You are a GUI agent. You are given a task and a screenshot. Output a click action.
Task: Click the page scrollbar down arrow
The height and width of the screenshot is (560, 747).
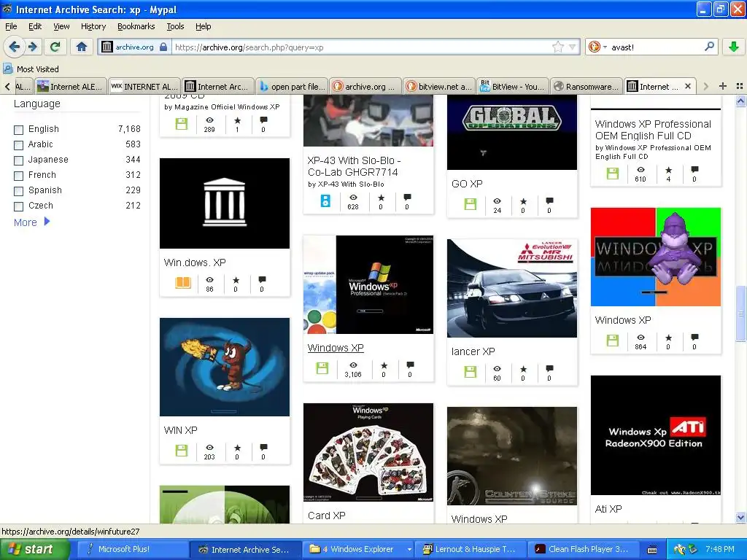point(740,517)
